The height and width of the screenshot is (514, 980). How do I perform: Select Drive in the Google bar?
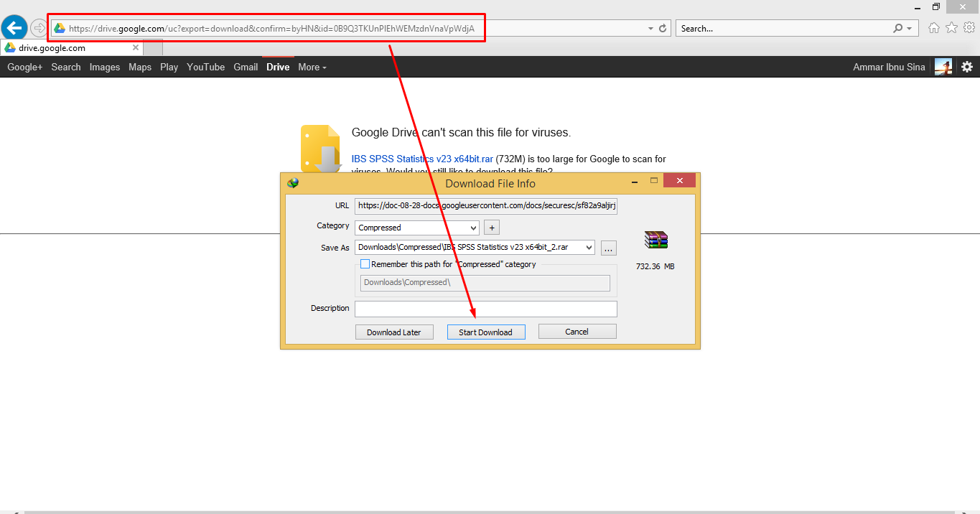click(278, 67)
